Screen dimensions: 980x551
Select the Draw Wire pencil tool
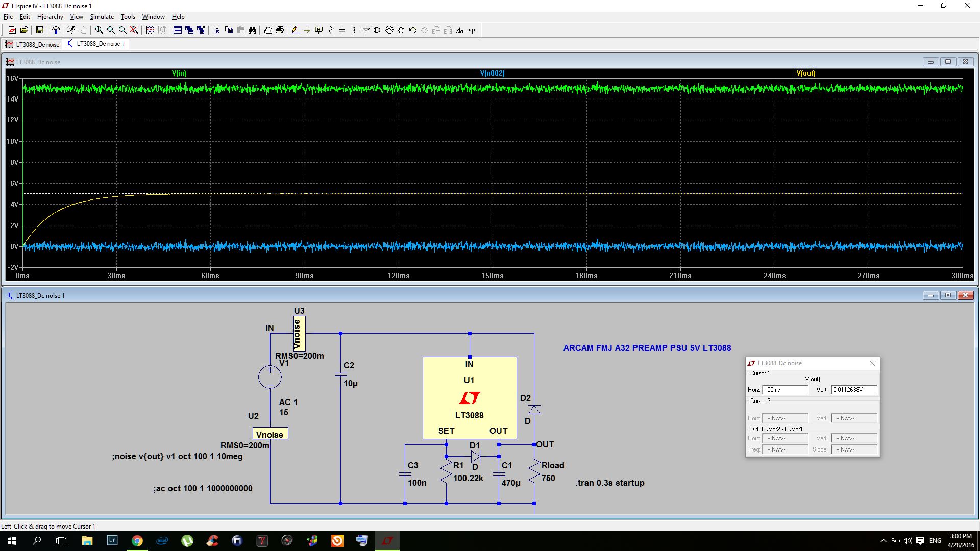[296, 30]
